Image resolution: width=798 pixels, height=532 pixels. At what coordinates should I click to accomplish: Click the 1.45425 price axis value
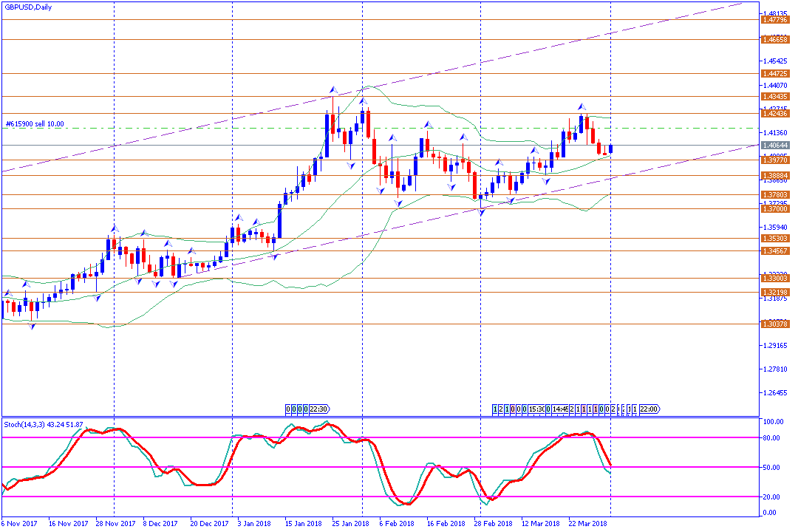775,61
